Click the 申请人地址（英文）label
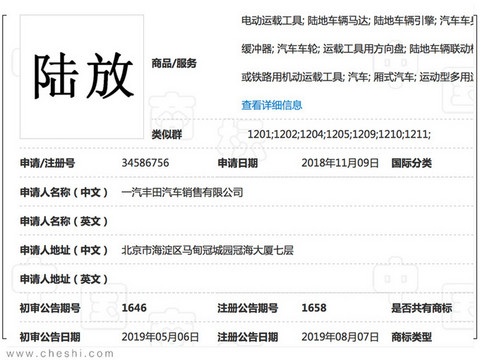 pos(64,279)
